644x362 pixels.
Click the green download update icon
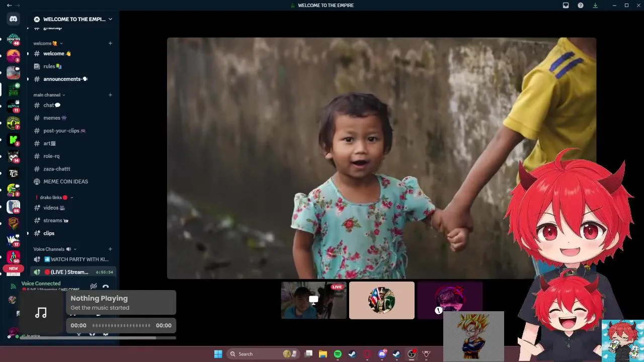coord(595,5)
